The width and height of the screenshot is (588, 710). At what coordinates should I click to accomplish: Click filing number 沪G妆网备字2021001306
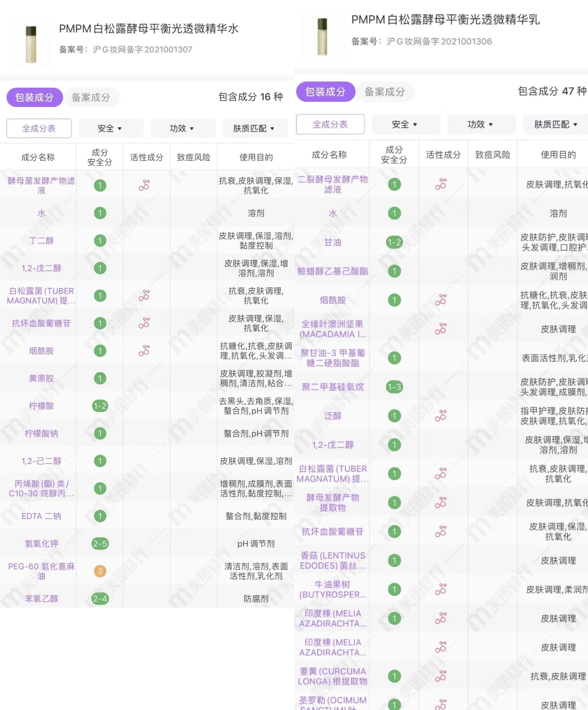(x=439, y=42)
